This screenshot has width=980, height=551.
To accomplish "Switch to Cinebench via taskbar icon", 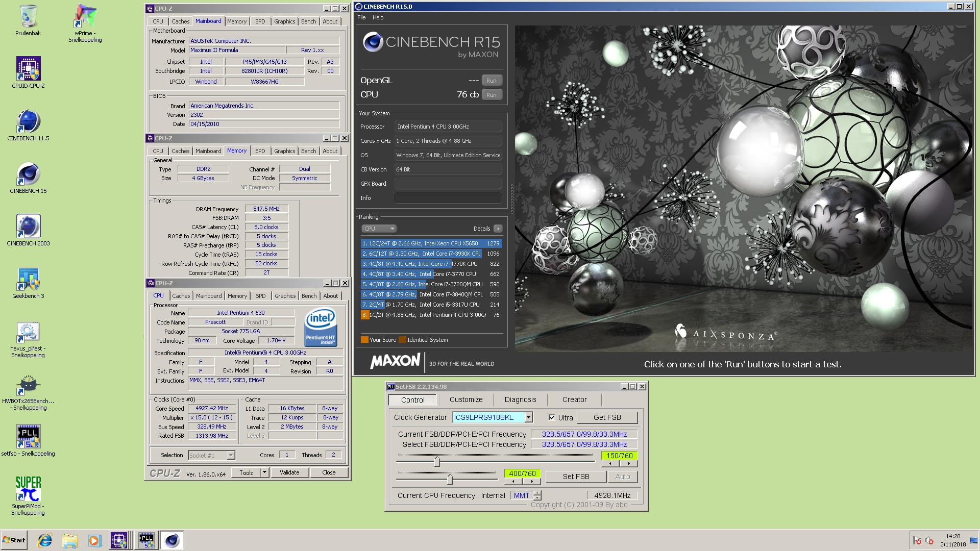I will tap(172, 540).
